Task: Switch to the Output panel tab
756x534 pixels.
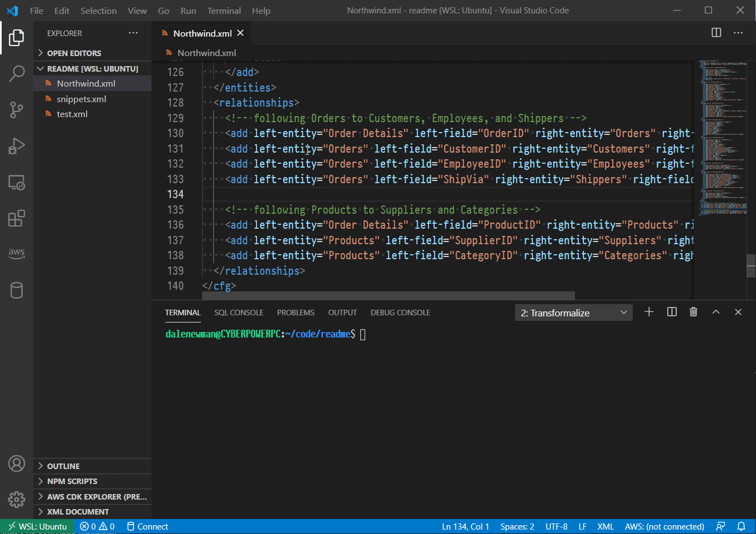Action: tap(342, 313)
